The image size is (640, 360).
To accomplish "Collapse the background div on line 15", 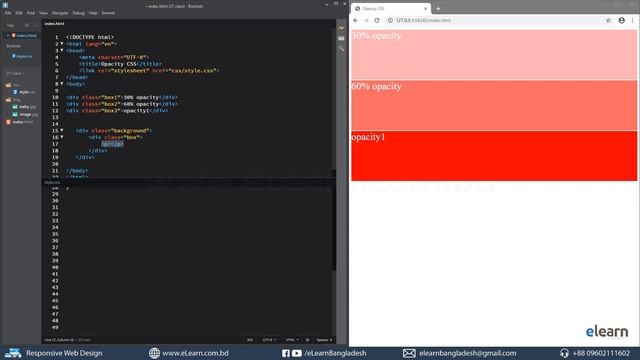I will pos(62,130).
